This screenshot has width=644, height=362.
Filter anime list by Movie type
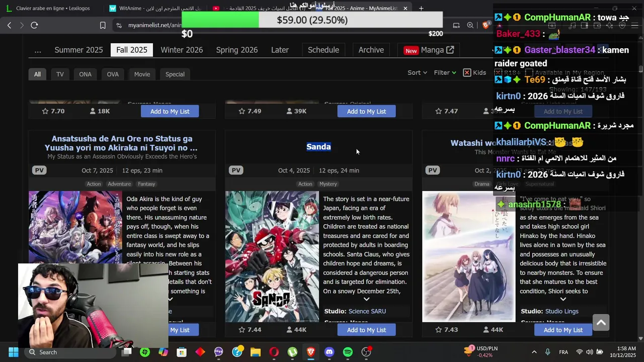(x=142, y=74)
